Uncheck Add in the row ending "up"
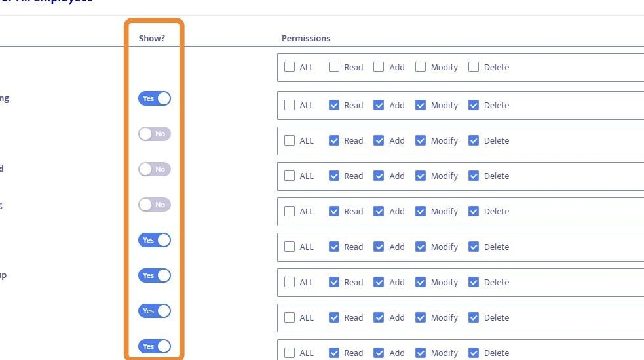 tap(379, 282)
